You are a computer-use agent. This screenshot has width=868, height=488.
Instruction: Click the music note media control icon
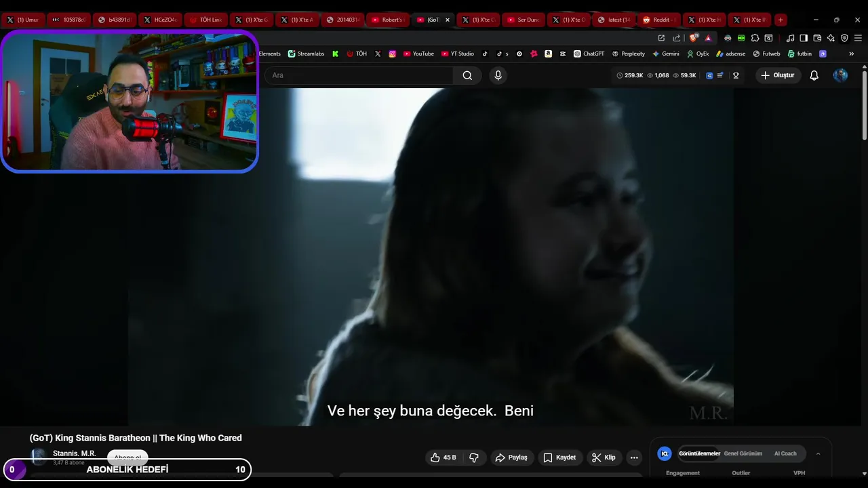click(x=790, y=38)
